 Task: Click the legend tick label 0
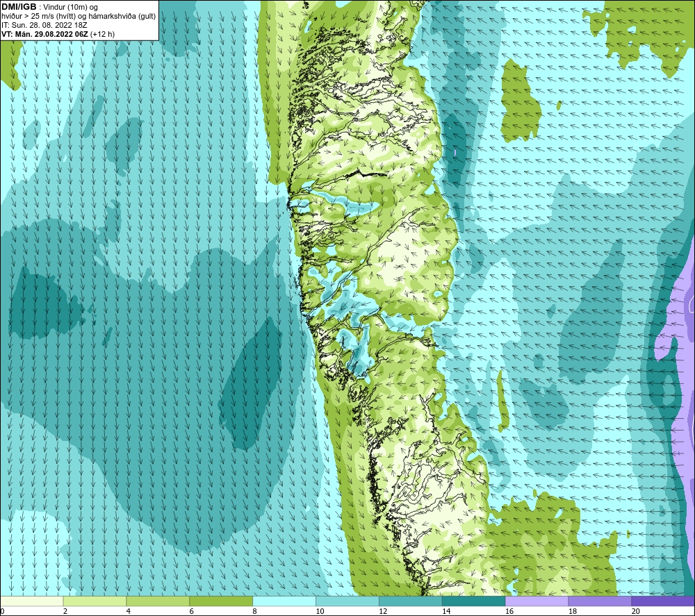click(x=2, y=611)
